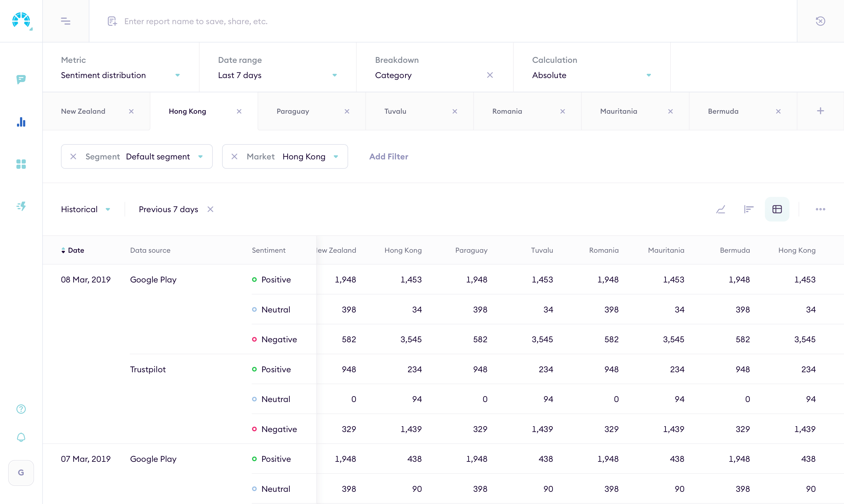
Task: Switch to bar chart view
Action: [x=749, y=209]
